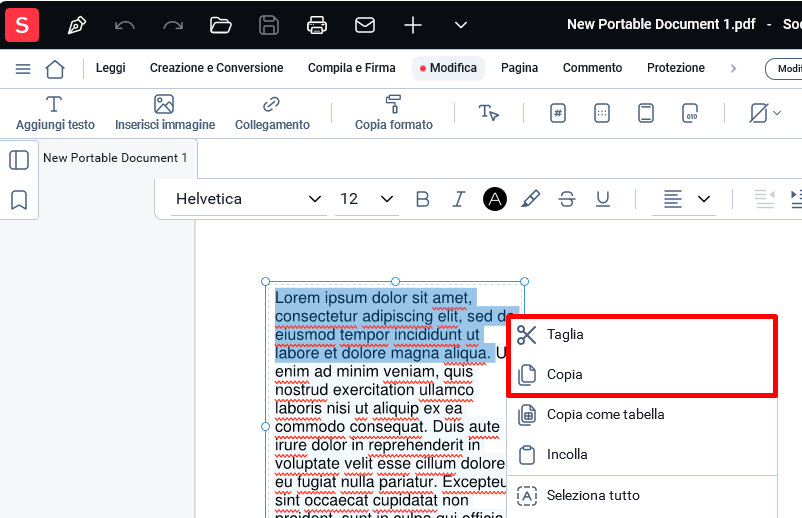Select the Modifica tab
Screen dimensions: 802x518
click(449, 68)
